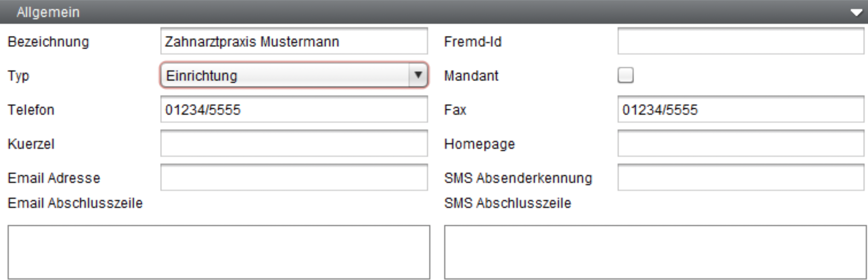This screenshot has width=868, height=280.
Task: Click the SMS Absenderkennung field
Action: [741, 177]
